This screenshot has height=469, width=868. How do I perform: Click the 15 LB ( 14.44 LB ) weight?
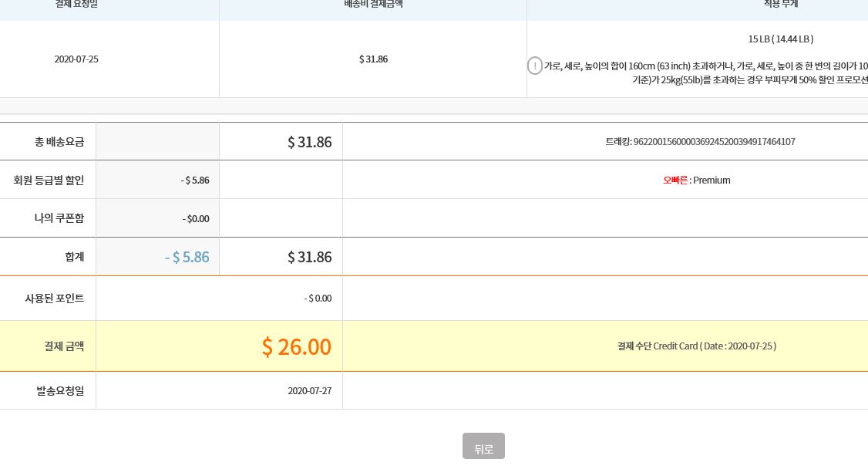pos(780,39)
